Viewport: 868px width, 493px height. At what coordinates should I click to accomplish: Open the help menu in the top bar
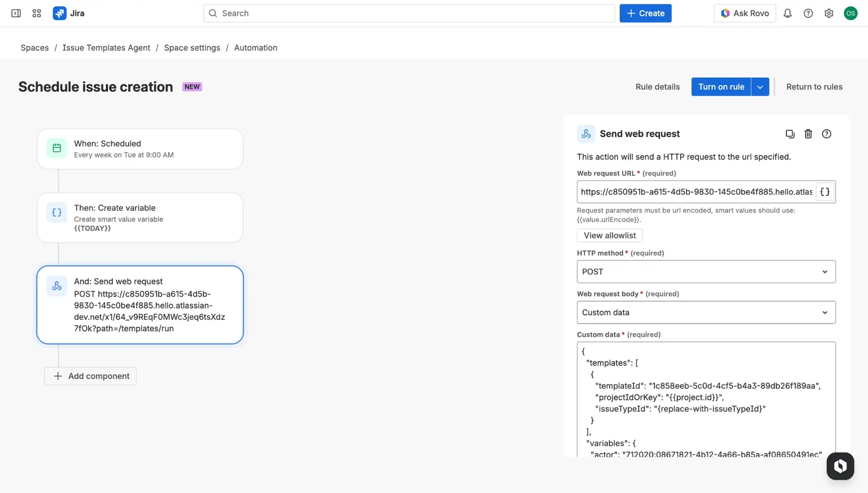coord(809,13)
